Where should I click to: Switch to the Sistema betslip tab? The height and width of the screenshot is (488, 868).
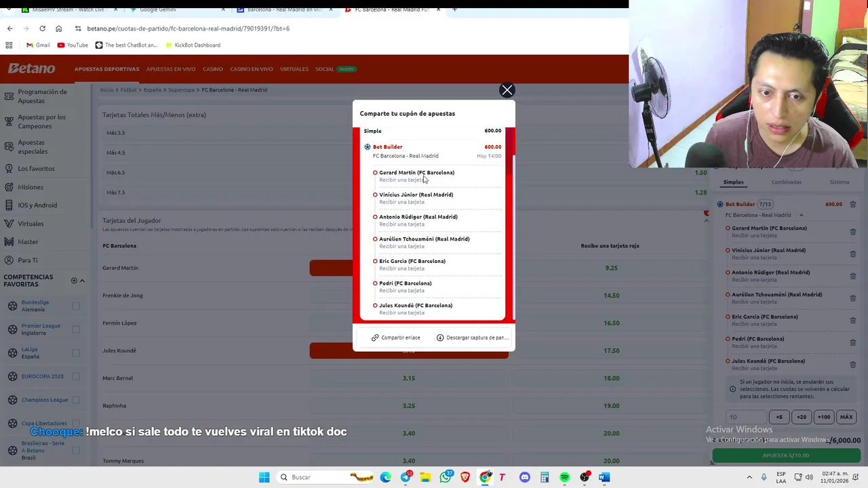tap(839, 182)
